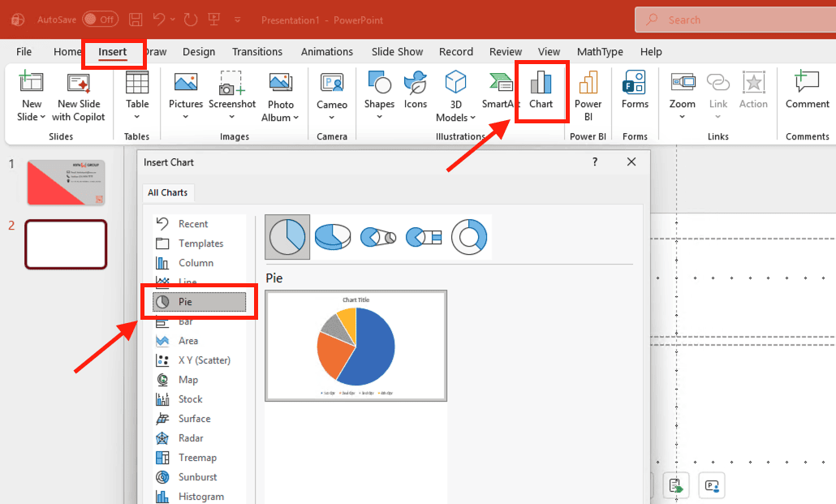Open the Photo Album menu

click(x=281, y=97)
